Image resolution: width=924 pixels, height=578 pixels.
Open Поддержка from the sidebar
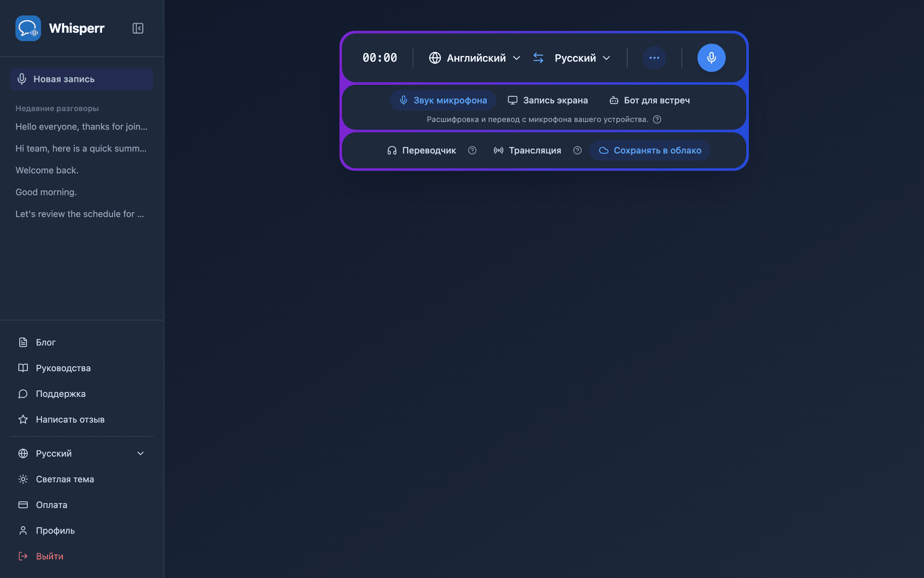tap(81, 394)
